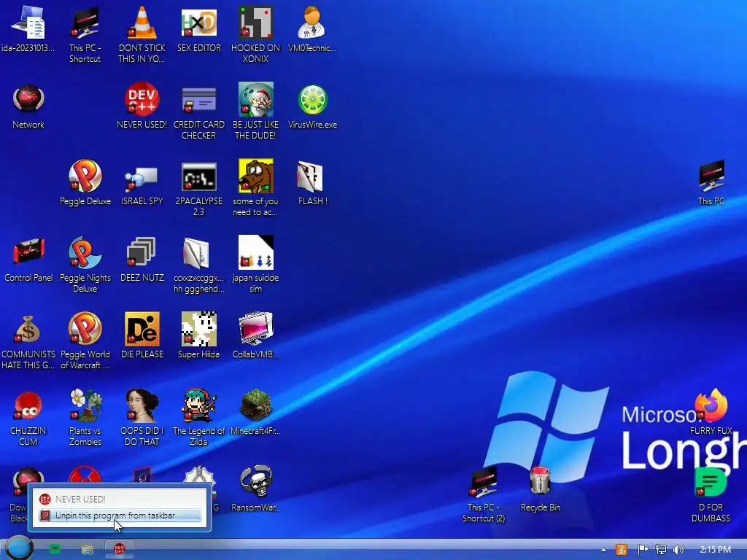Click the network tray icon
The width and height of the screenshot is (747, 560).
coord(661,550)
